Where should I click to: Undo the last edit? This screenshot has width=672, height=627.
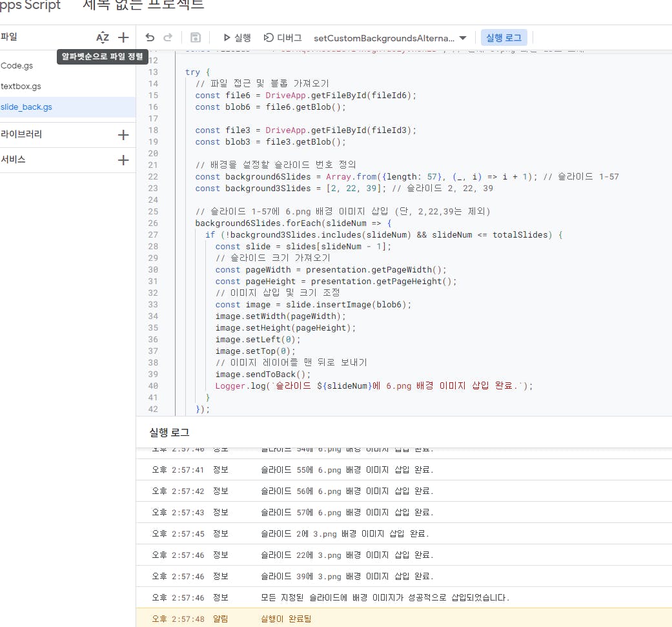tap(150, 37)
